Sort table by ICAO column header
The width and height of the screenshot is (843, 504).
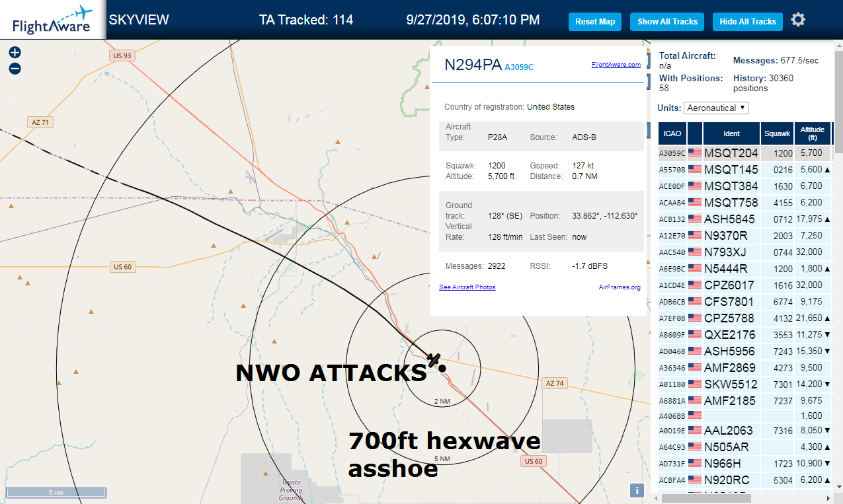tap(672, 133)
